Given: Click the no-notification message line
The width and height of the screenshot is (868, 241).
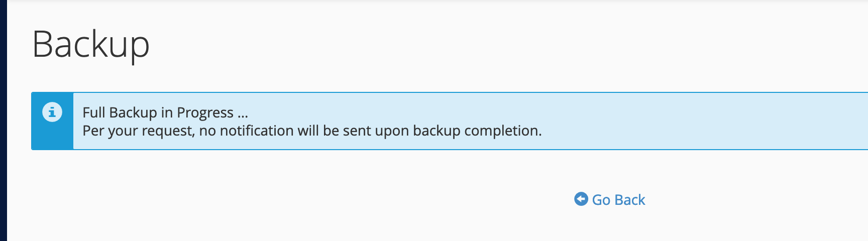Looking at the screenshot, I should pos(312,131).
